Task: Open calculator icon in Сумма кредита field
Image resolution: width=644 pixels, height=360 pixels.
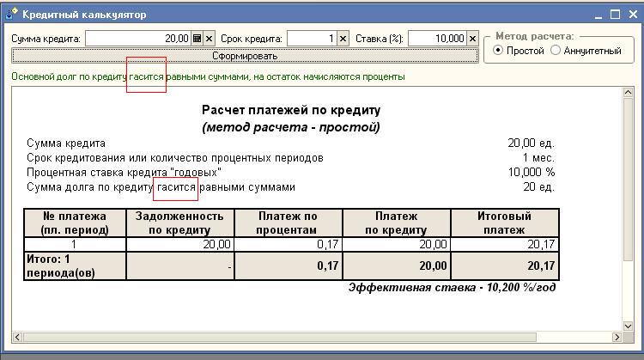Action: point(197,39)
